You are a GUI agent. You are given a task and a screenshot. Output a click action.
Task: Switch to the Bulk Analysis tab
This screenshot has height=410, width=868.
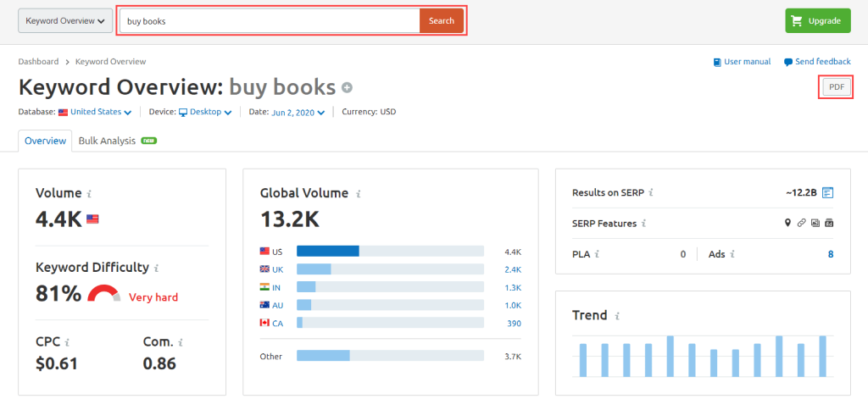coord(107,141)
